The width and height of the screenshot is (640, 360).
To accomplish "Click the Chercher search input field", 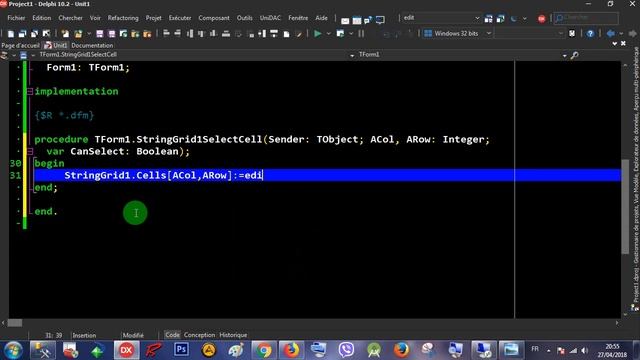I will coord(586,18).
